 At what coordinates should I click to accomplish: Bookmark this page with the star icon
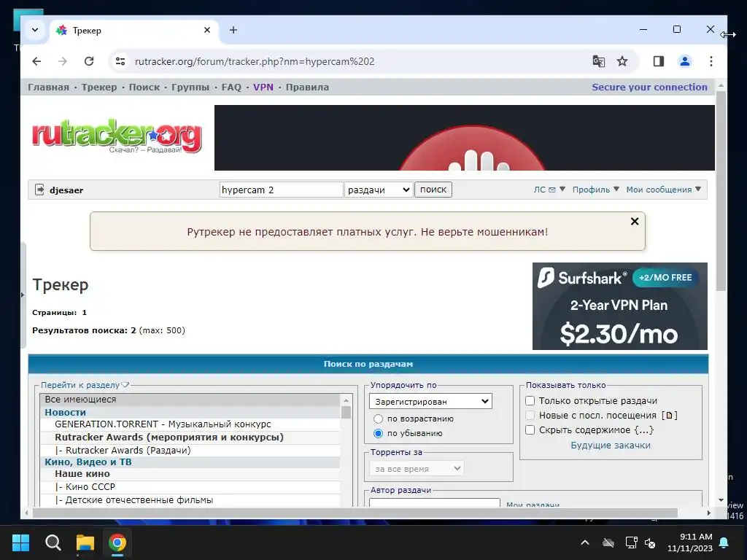(622, 61)
